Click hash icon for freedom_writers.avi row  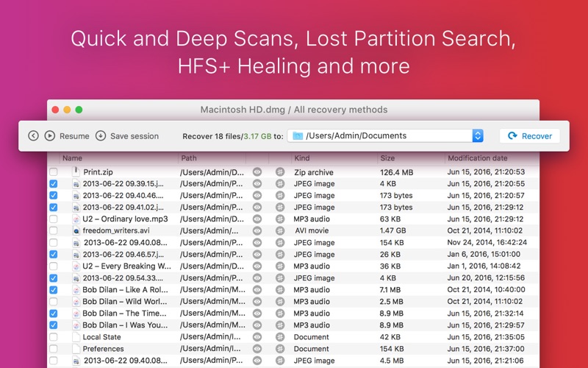[x=280, y=230]
